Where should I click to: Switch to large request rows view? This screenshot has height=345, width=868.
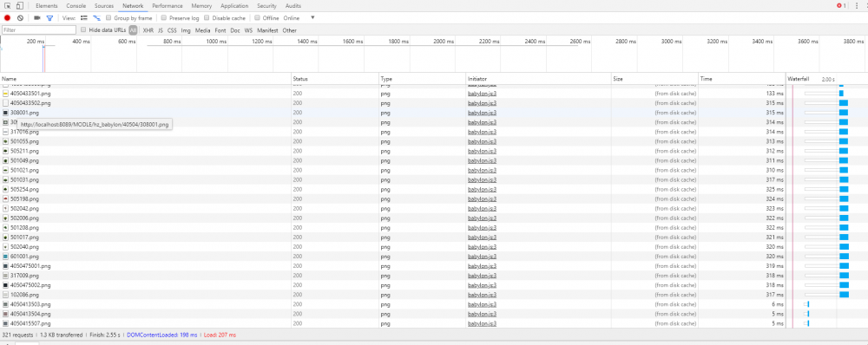84,17
